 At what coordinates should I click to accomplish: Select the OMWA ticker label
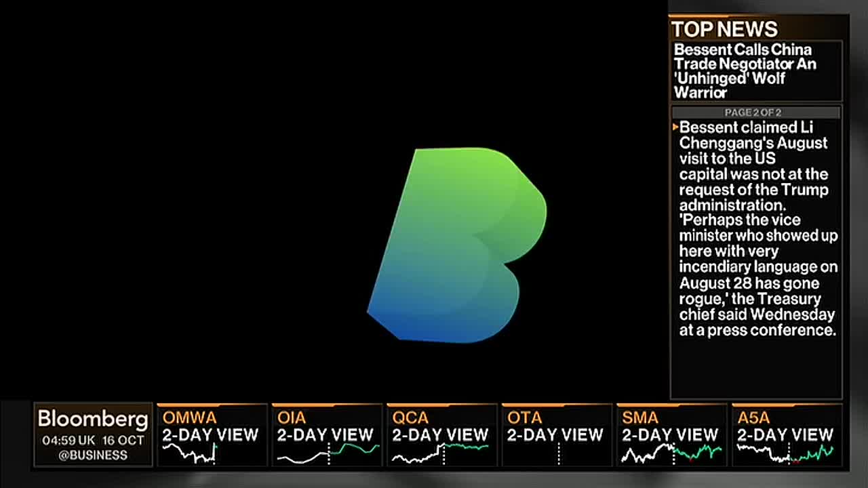click(x=189, y=418)
